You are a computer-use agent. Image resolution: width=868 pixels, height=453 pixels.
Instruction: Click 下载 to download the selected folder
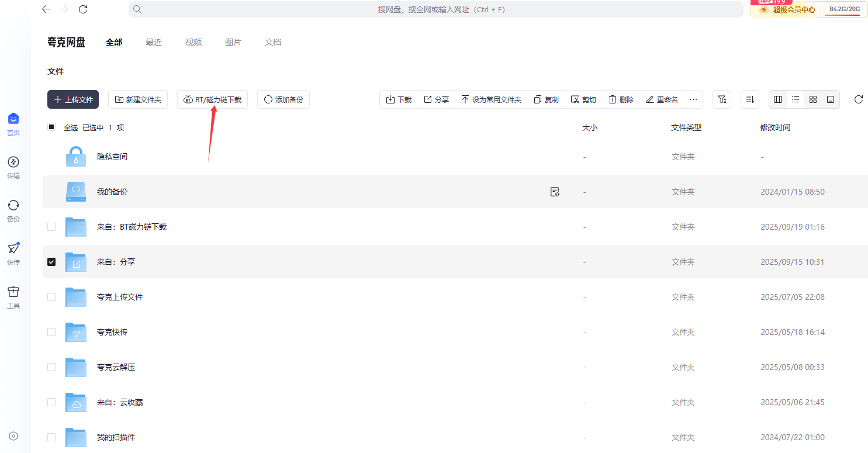(x=399, y=100)
